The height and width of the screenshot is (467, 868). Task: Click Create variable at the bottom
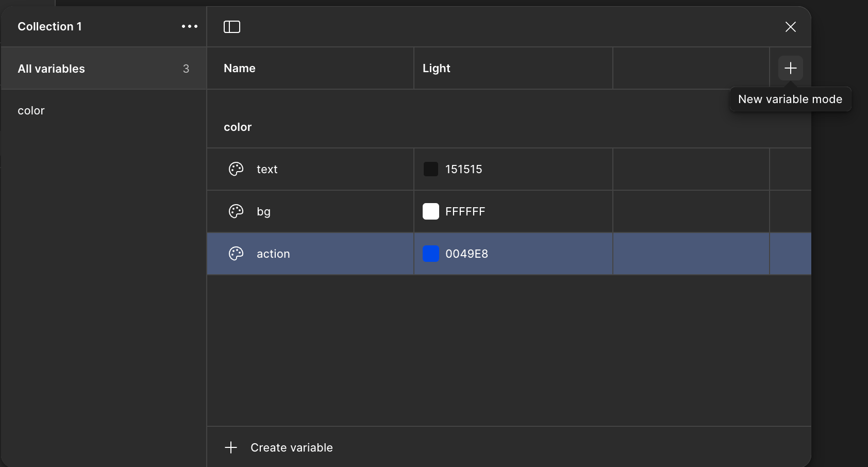[291, 447]
